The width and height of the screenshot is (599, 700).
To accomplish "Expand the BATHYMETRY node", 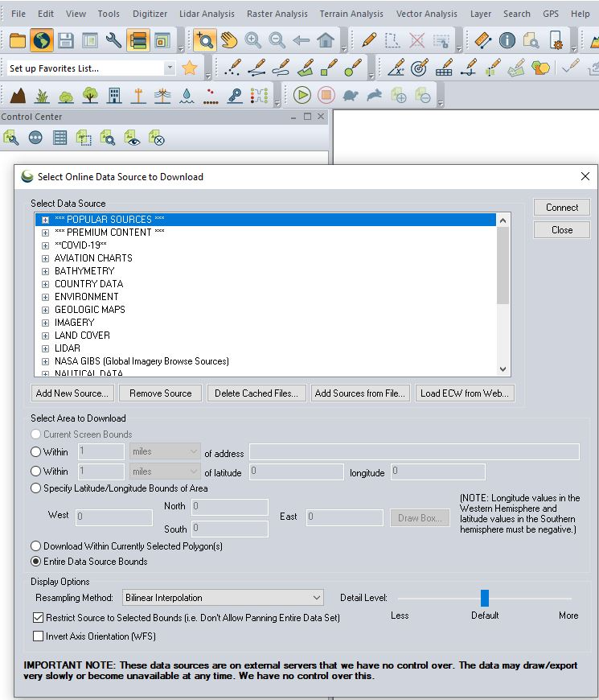I will coord(45,271).
